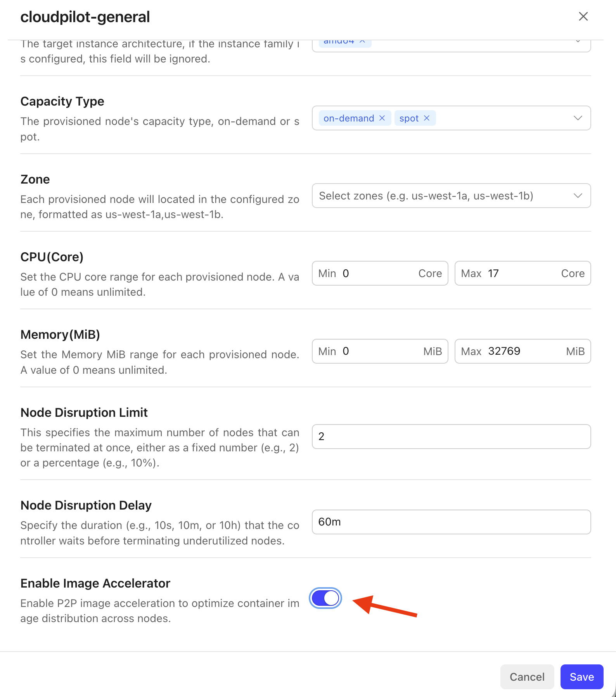This screenshot has height=697, width=616.
Task: Click the Cancel button
Action: 527,677
